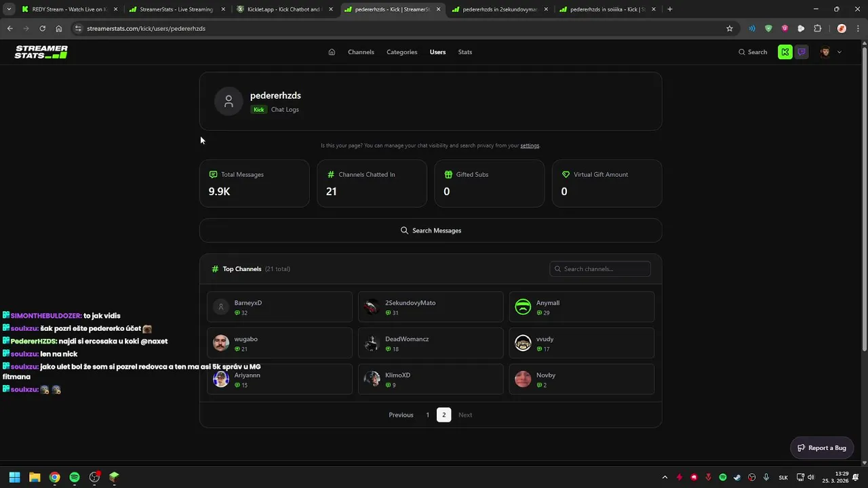This screenshot has height=488, width=868.
Task: Switch to StreamerStats Live Streaming tab
Action: tap(177, 9)
